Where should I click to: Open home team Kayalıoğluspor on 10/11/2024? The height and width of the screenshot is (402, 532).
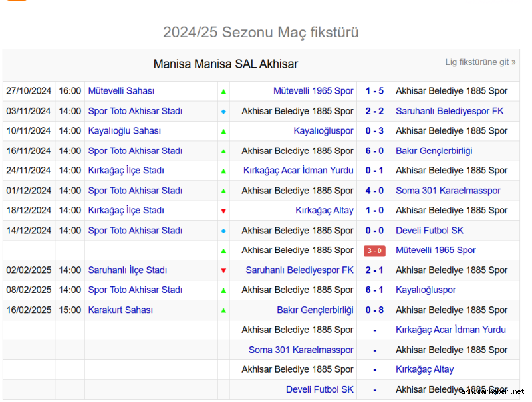pos(323,131)
